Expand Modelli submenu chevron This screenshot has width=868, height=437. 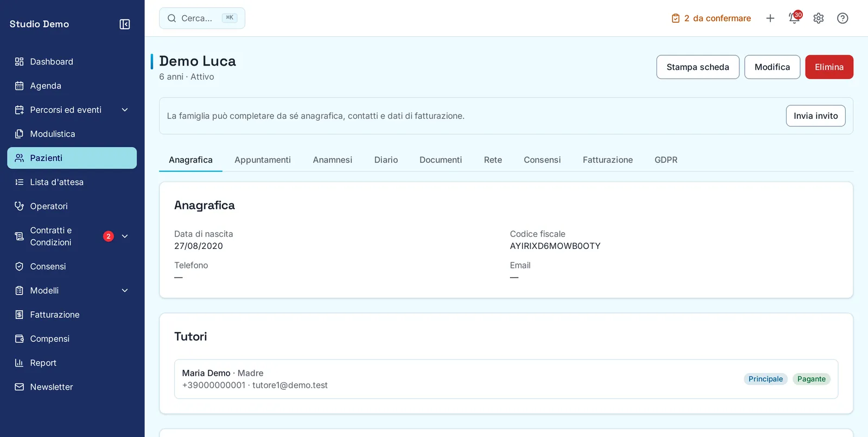pos(125,291)
